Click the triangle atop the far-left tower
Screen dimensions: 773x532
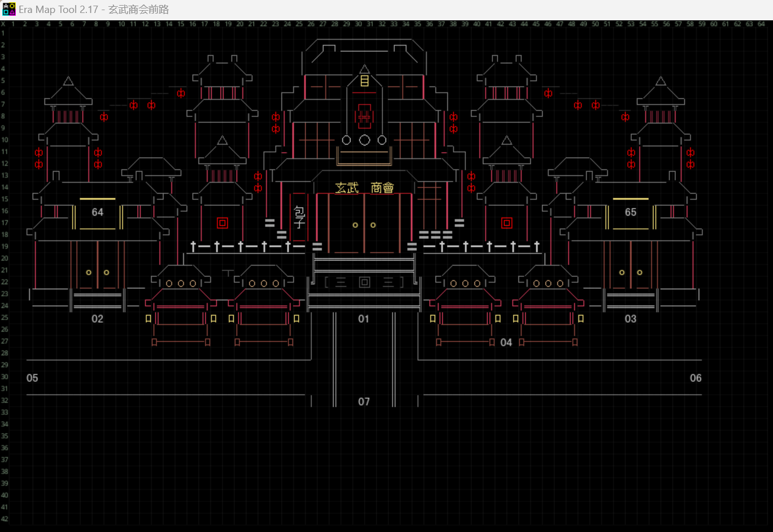click(x=68, y=81)
